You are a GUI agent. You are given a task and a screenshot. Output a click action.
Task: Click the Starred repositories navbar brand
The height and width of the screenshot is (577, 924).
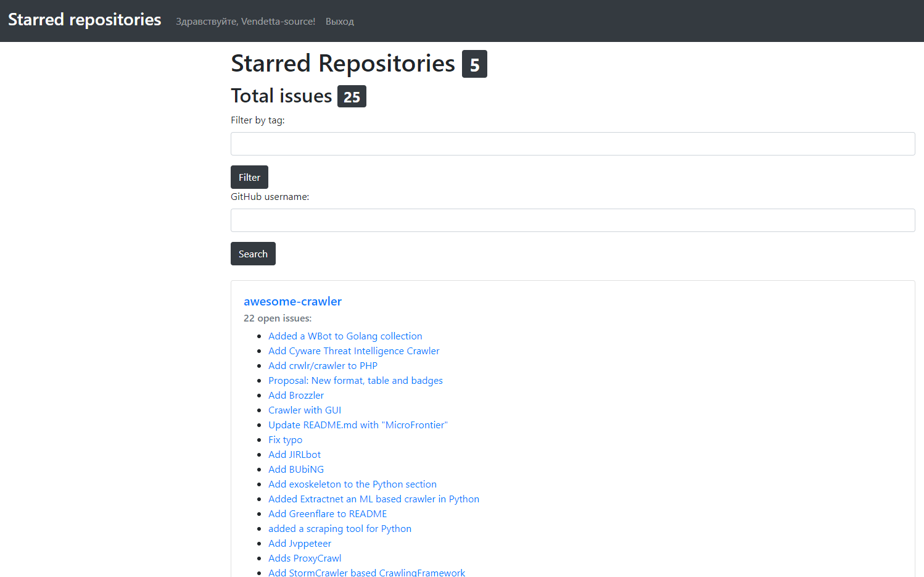(x=85, y=20)
